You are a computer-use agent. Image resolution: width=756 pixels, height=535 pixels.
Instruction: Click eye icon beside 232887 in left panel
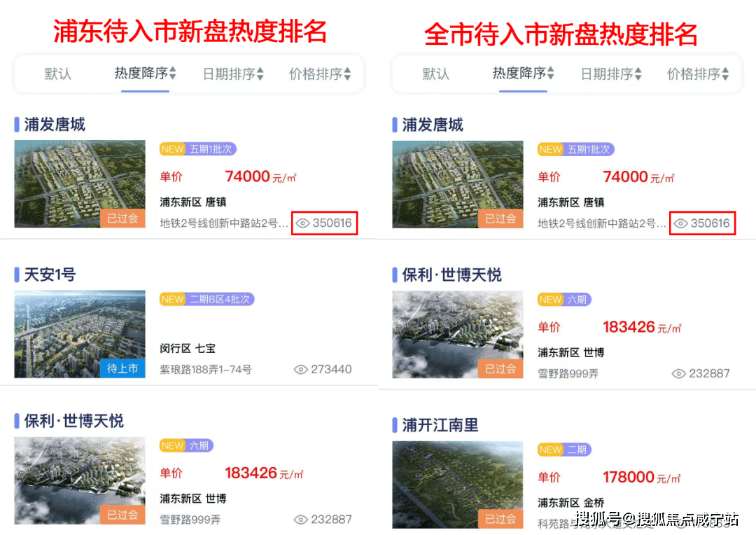pos(300,520)
